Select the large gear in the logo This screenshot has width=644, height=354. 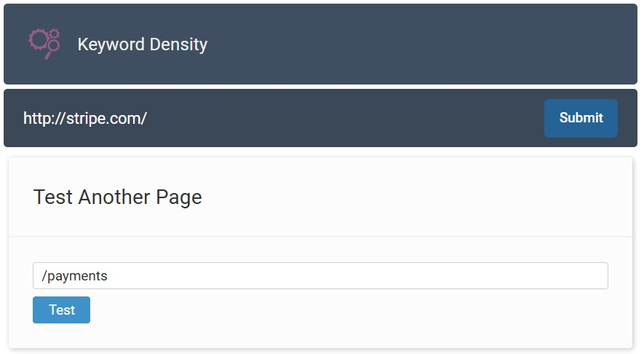pyautogui.click(x=39, y=39)
